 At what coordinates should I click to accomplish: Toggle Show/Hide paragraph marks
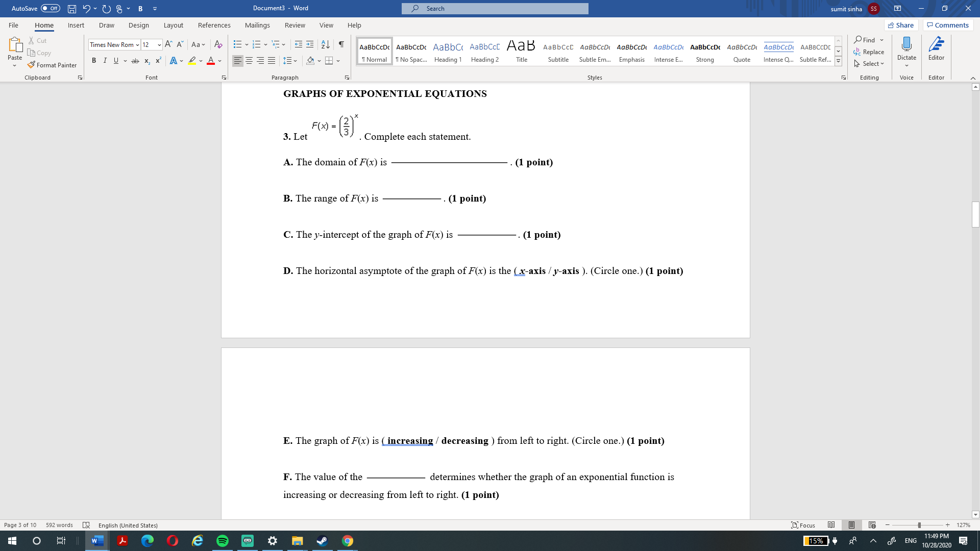click(x=341, y=44)
